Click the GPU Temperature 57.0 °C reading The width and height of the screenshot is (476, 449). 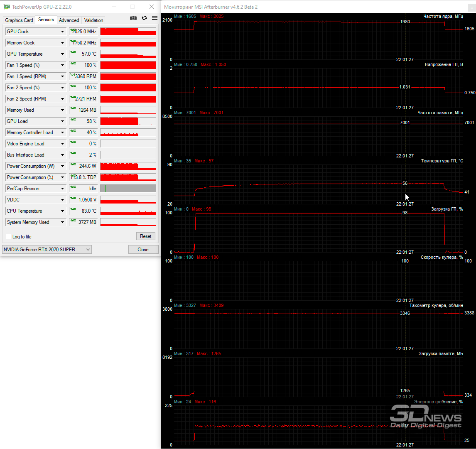point(83,54)
